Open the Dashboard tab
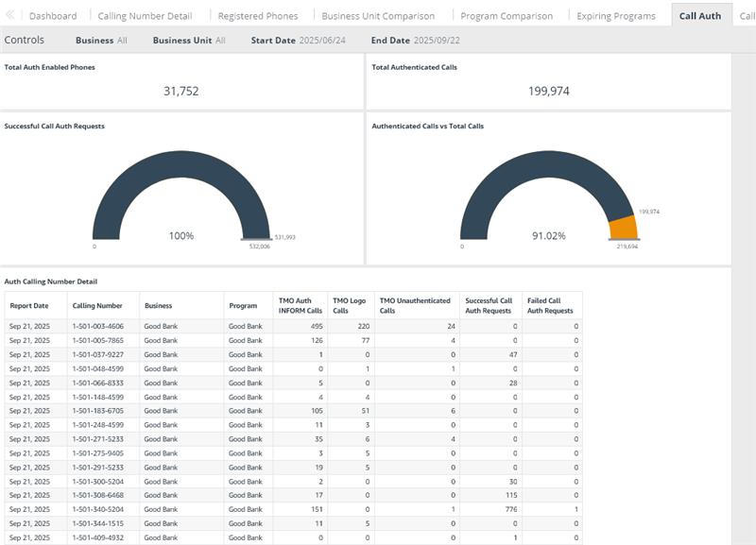The width and height of the screenshot is (756, 545). (53, 16)
